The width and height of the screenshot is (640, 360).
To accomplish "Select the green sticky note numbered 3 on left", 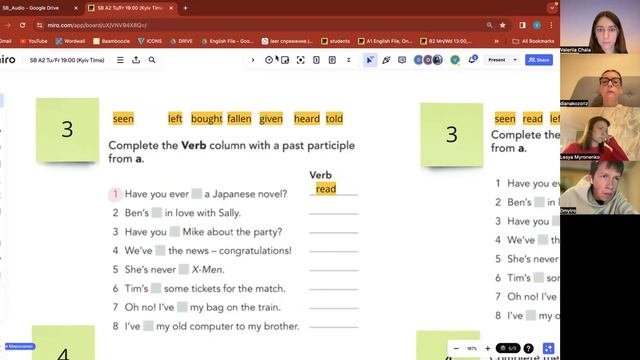I will point(67,130).
